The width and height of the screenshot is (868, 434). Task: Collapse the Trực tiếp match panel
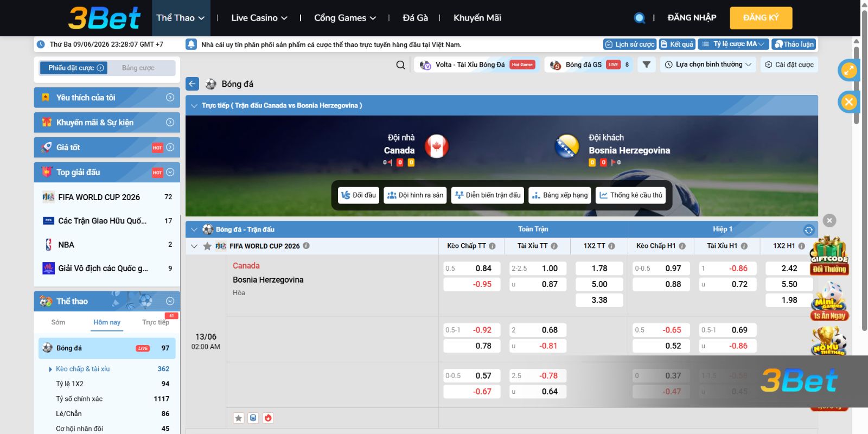pyautogui.click(x=194, y=106)
